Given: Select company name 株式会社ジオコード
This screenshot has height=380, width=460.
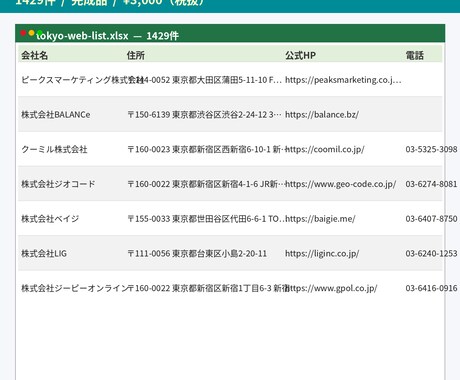Looking at the screenshot, I should tap(58, 184).
